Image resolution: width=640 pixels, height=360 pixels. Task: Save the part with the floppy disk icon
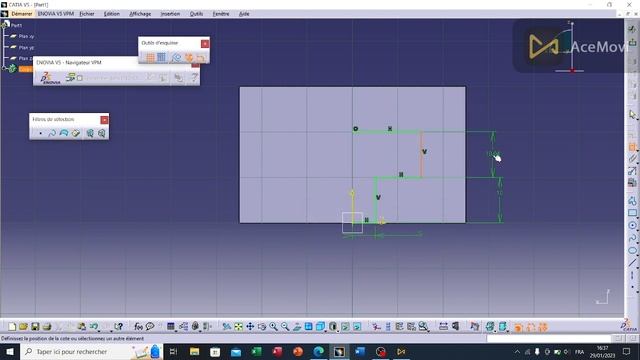(x=35, y=327)
